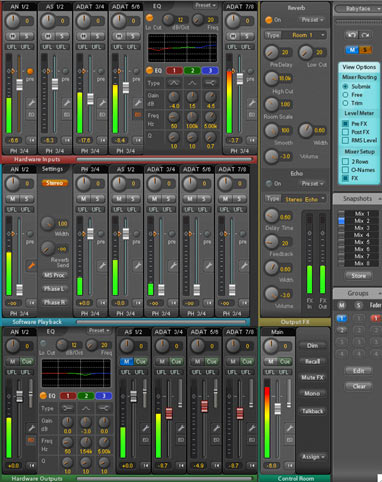
Task: Click the redo arrow icon below Babyface
Action: click(x=365, y=35)
